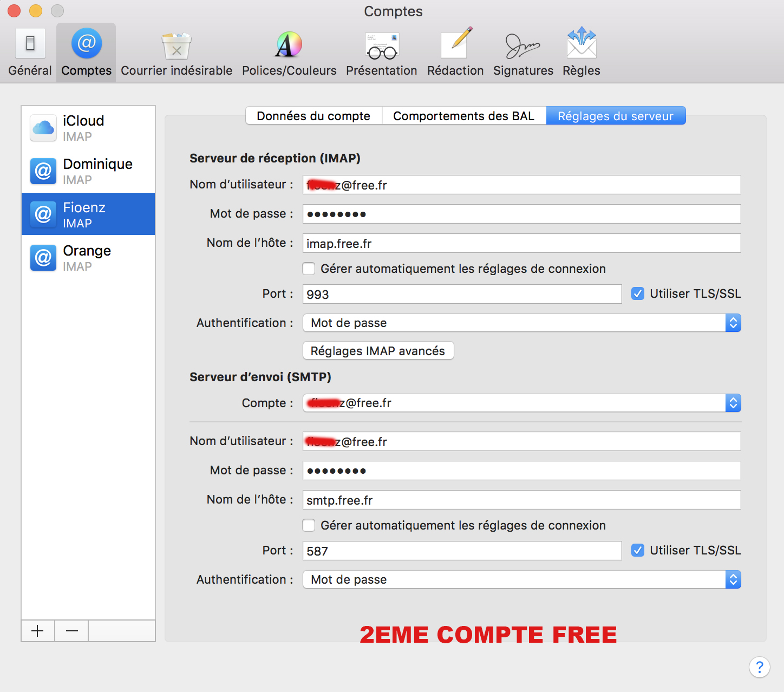Switch to Comportements des BAL tab
The image size is (784, 692).
(464, 116)
